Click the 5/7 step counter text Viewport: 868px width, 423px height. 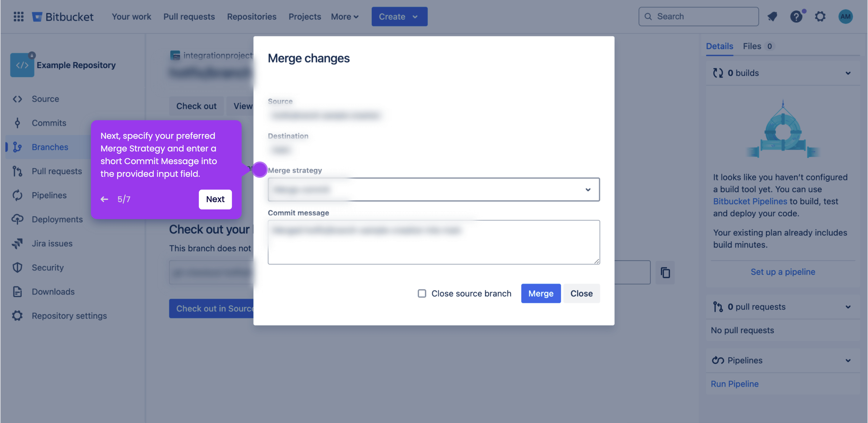point(124,199)
